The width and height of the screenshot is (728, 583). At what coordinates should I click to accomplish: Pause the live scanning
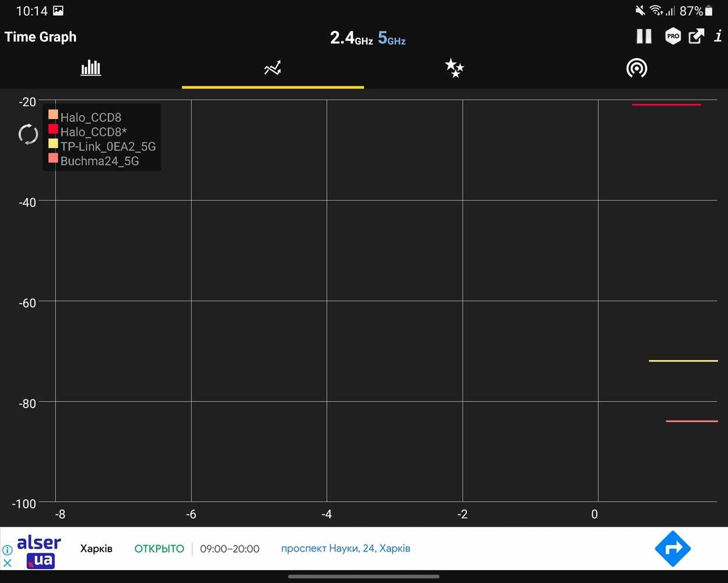coord(644,36)
